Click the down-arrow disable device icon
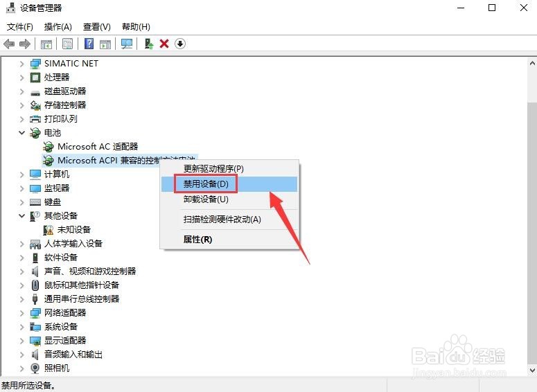The width and height of the screenshot is (537, 392). (180, 44)
